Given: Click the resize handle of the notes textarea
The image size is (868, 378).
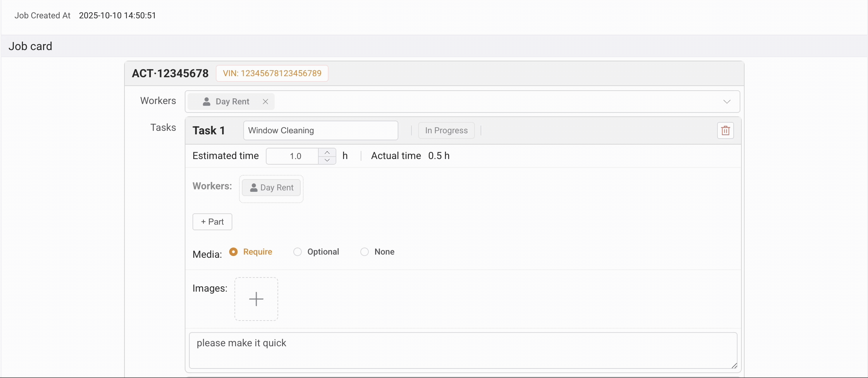Looking at the screenshot, I should pyautogui.click(x=734, y=366).
